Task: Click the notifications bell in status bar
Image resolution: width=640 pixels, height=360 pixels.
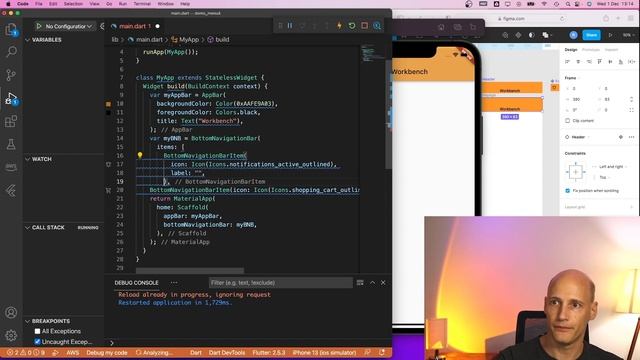Action: (x=382, y=353)
